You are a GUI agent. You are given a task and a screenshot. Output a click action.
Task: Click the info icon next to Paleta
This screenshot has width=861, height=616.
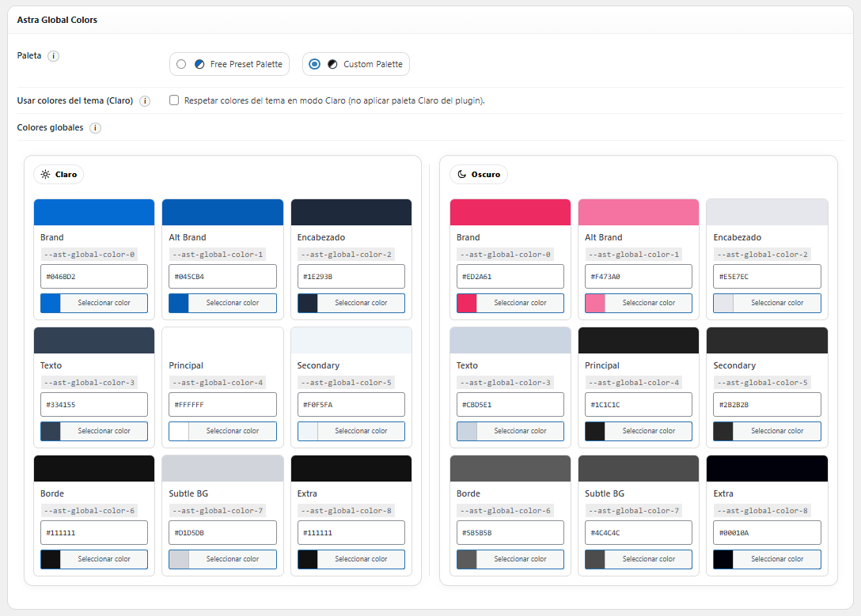tap(53, 56)
